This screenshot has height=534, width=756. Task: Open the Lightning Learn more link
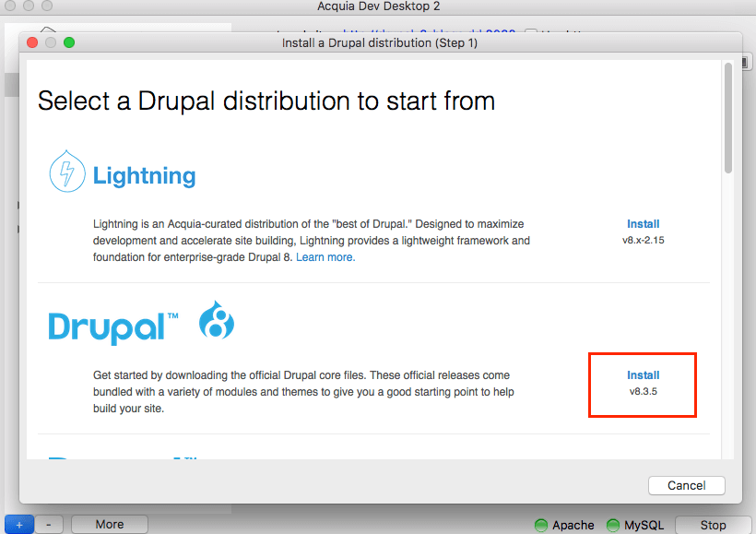pos(325,257)
